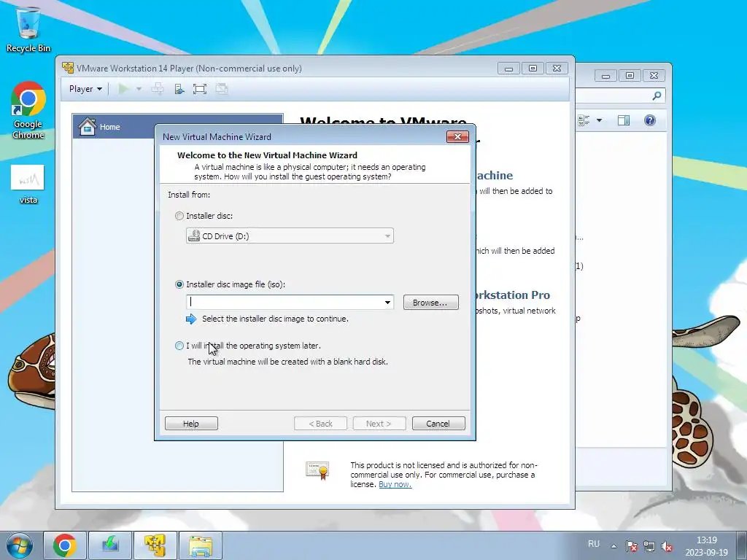Click Chrome icon in the taskbar
The height and width of the screenshot is (560, 747).
[x=65, y=545]
